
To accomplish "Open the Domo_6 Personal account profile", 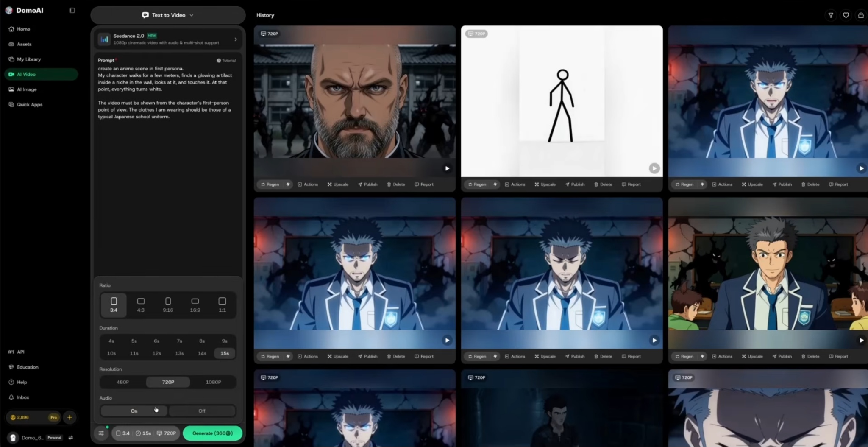I will (x=36, y=438).
